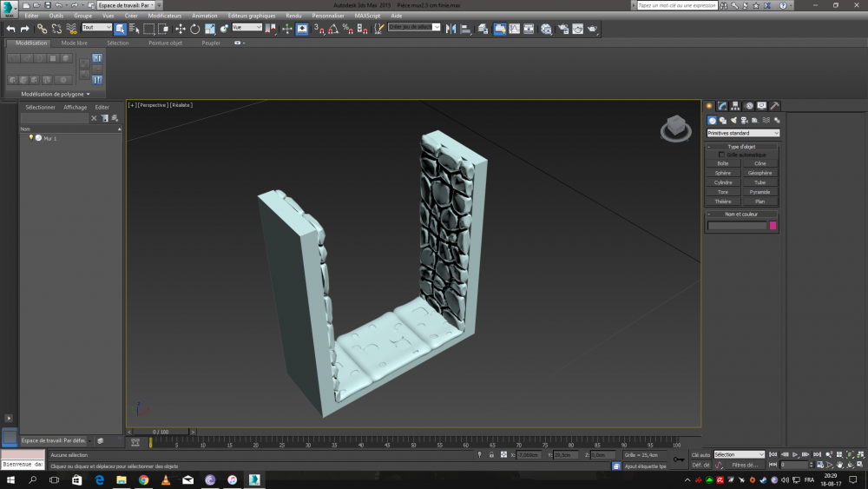Switch to the Mode libre ribbon tab
The image size is (868, 489).
pos(74,43)
